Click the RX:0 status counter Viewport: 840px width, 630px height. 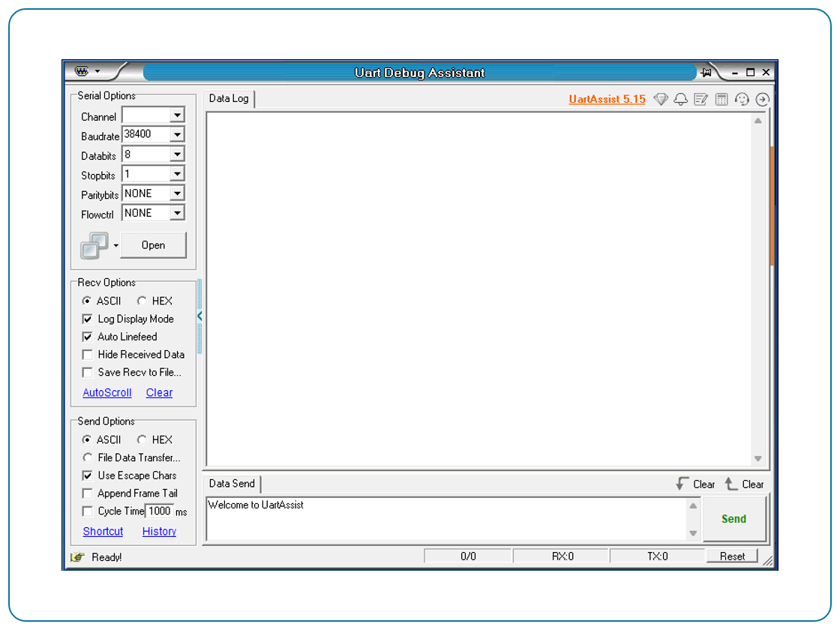pyautogui.click(x=562, y=556)
